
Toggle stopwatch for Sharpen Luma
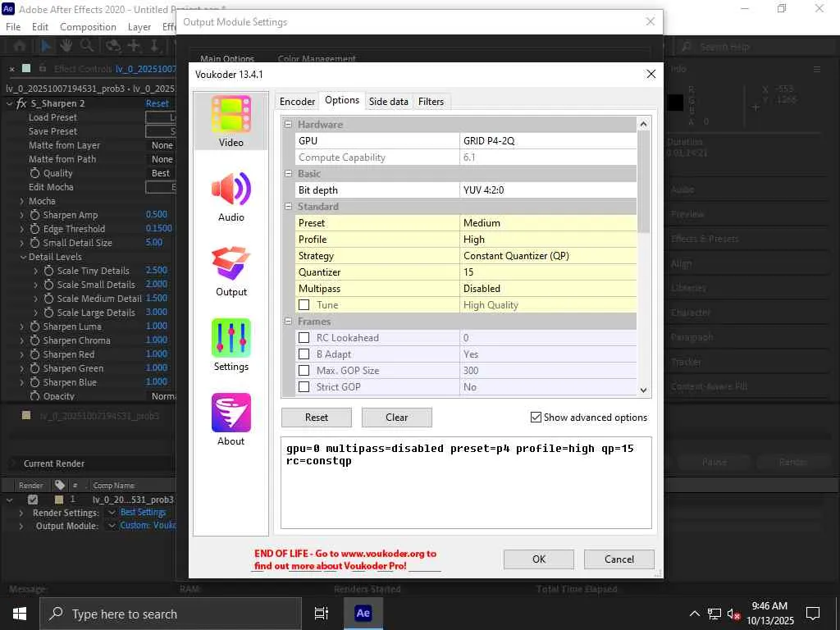click(x=34, y=326)
